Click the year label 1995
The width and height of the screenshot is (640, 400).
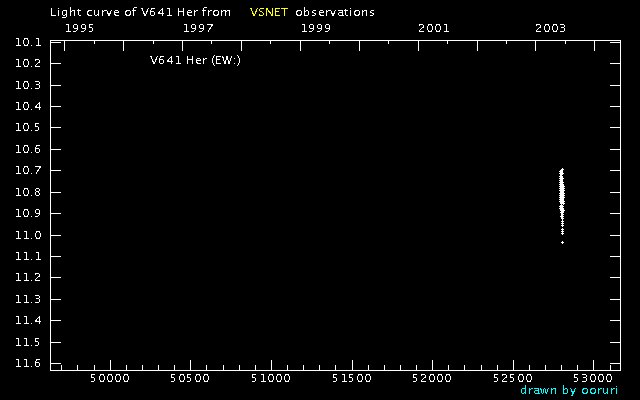(80, 28)
